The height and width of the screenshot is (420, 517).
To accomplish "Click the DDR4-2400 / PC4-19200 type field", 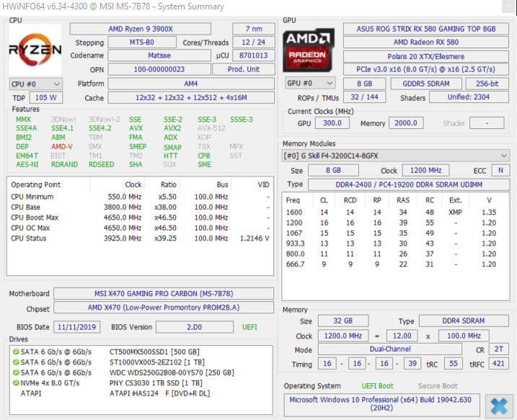I will click(409, 184).
